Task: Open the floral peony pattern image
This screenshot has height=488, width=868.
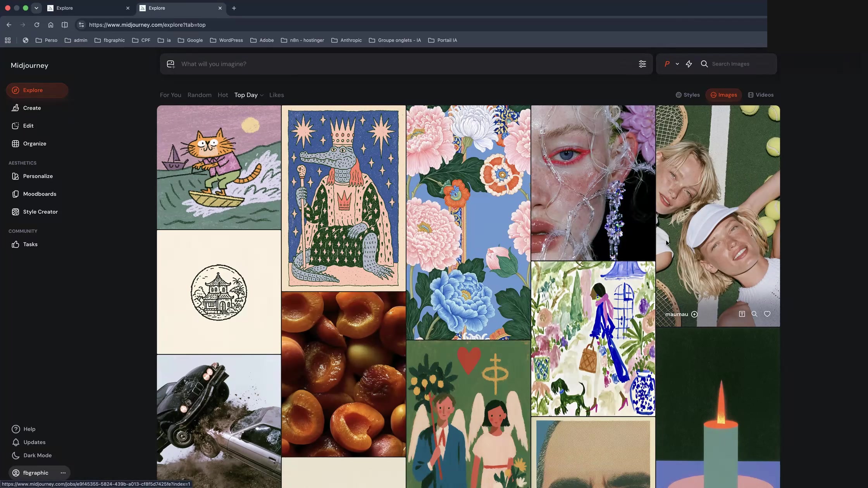Action: 468,223
